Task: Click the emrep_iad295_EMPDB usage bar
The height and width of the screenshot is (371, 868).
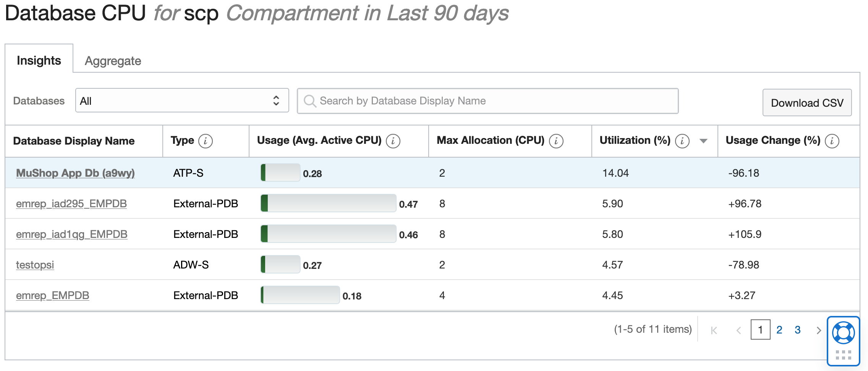Action: 328,203
